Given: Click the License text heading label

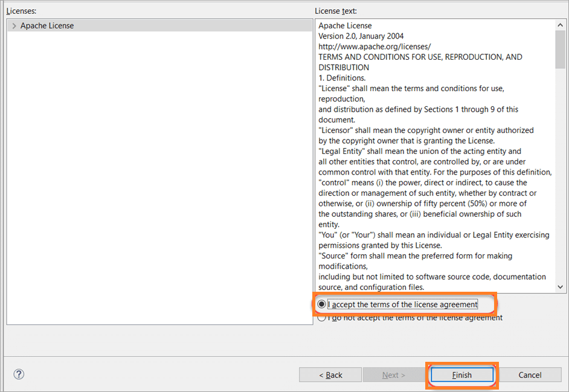Looking at the screenshot, I should click(x=335, y=10).
